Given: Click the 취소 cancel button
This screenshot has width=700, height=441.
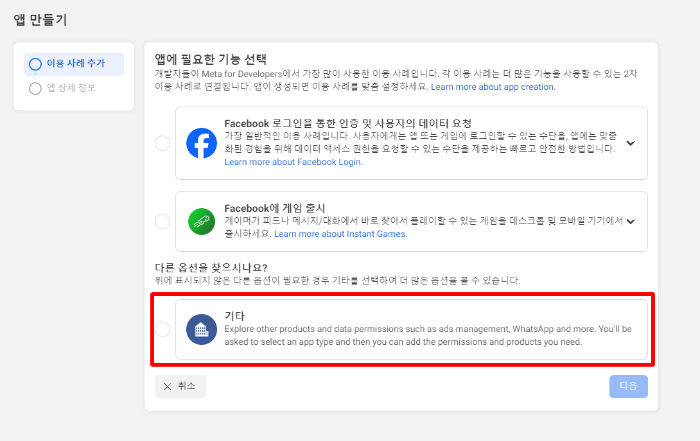Looking at the screenshot, I should tap(180, 387).
